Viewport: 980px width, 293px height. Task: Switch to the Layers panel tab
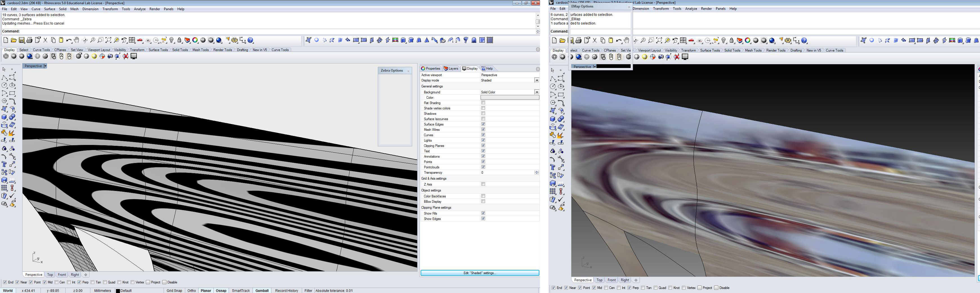point(451,69)
